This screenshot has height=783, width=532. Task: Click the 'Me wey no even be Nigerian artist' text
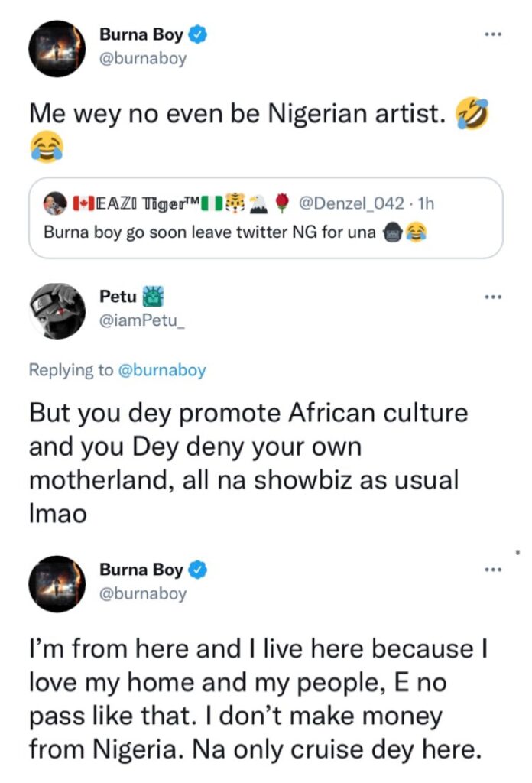238,115
